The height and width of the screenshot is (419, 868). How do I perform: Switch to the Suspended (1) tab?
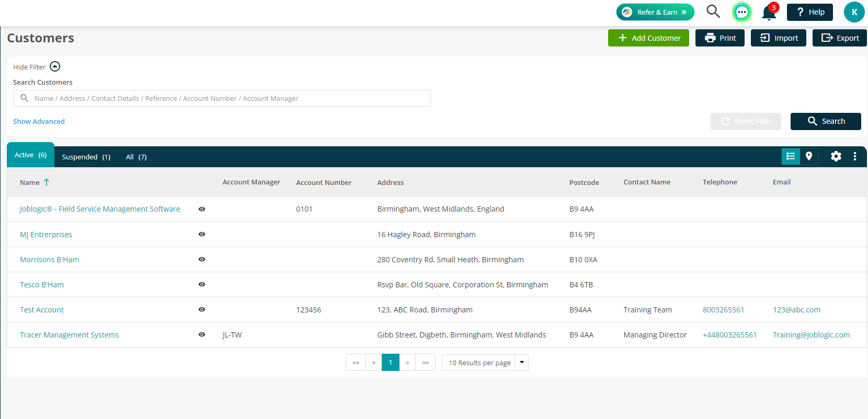point(86,157)
